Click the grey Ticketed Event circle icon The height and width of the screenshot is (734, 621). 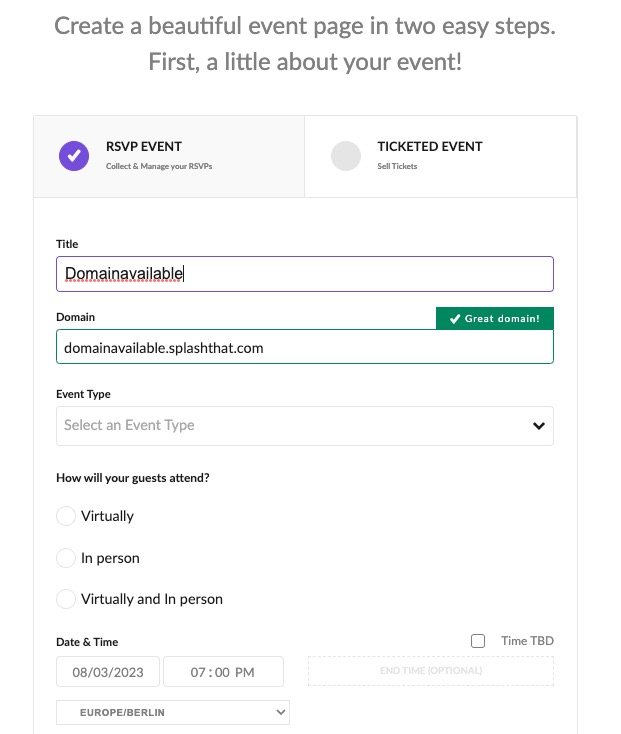point(345,155)
